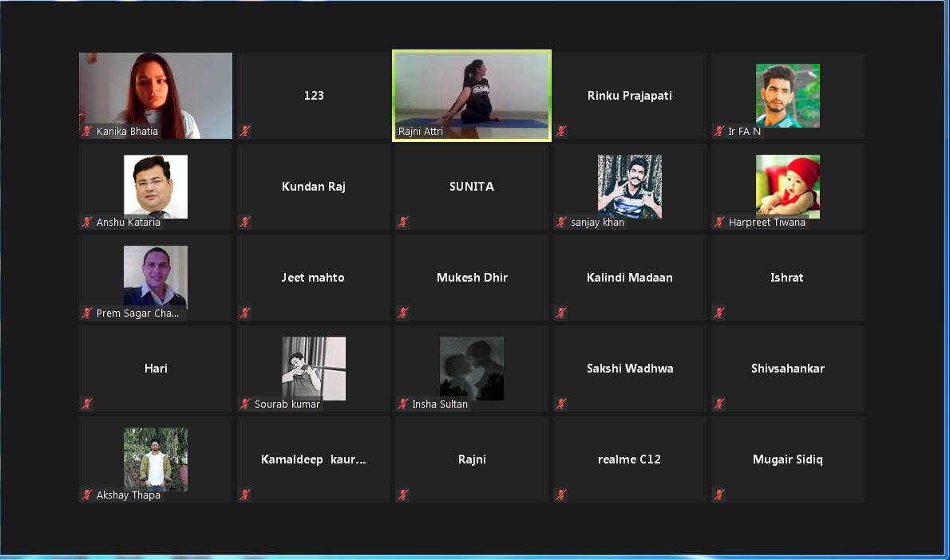
Task: Click muted mic icon in Mugair Sidiq tile
Action: click(x=719, y=495)
